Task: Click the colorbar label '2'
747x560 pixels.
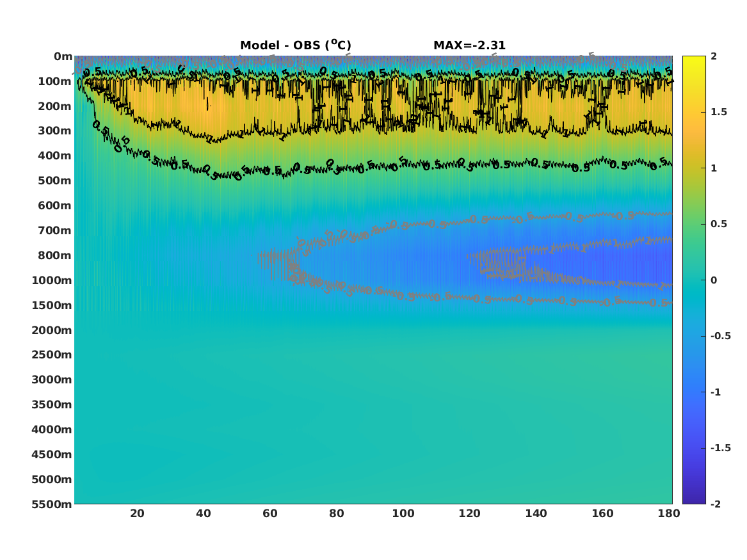Action: [x=714, y=56]
